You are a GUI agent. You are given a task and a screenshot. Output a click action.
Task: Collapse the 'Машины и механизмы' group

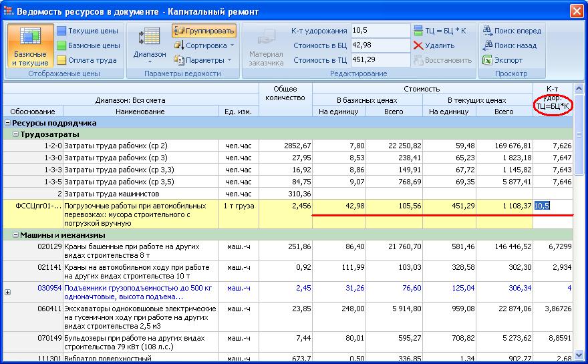(x=16, y=235)
